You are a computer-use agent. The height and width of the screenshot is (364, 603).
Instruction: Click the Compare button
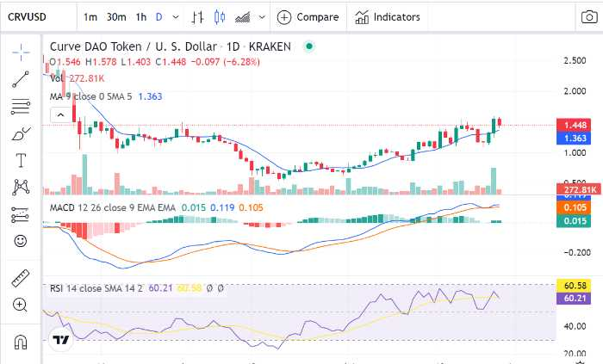pos(308,17)
